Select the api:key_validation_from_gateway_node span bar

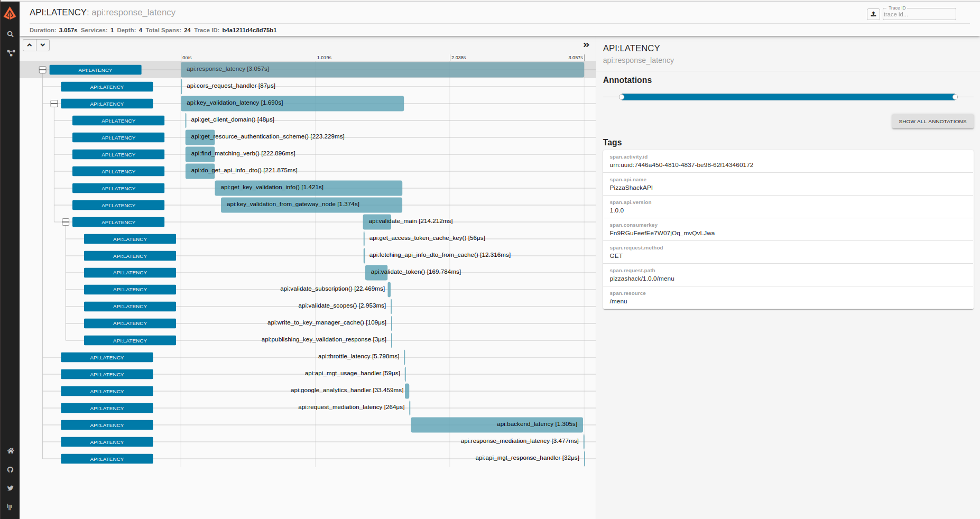click(311, 205)
